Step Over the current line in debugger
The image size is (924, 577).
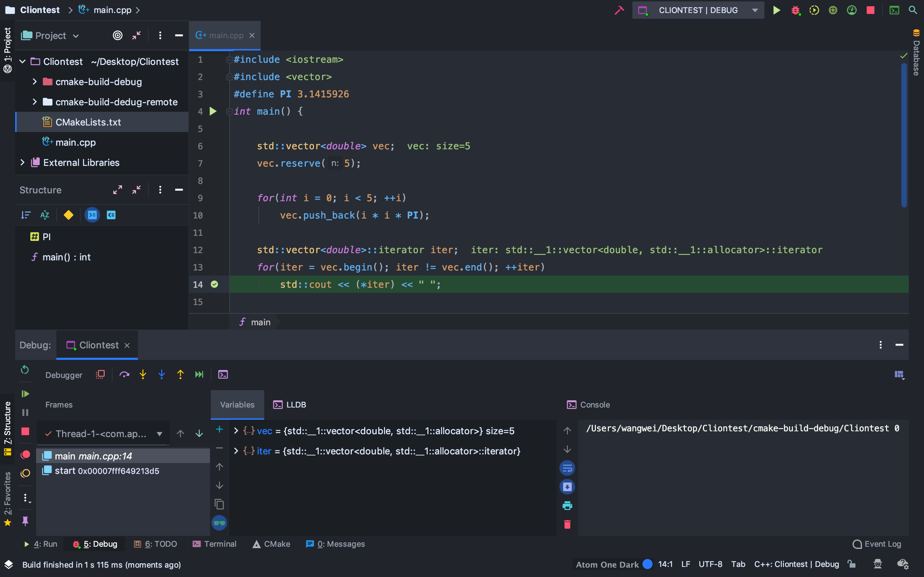(124, 374)
